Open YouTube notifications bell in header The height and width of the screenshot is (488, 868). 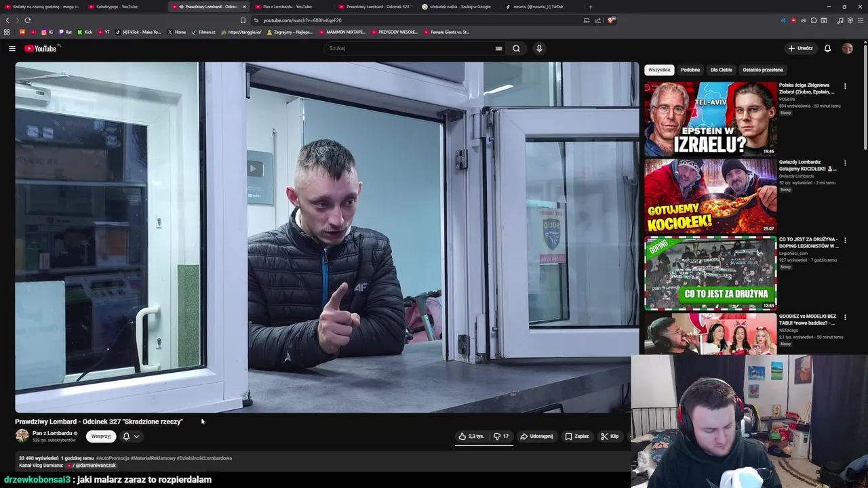827,48
